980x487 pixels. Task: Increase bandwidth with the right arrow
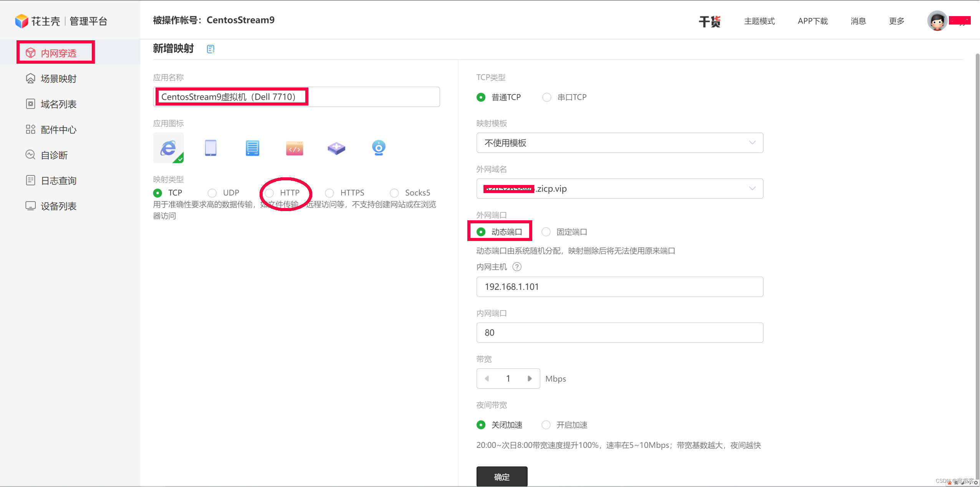[530, 378]
